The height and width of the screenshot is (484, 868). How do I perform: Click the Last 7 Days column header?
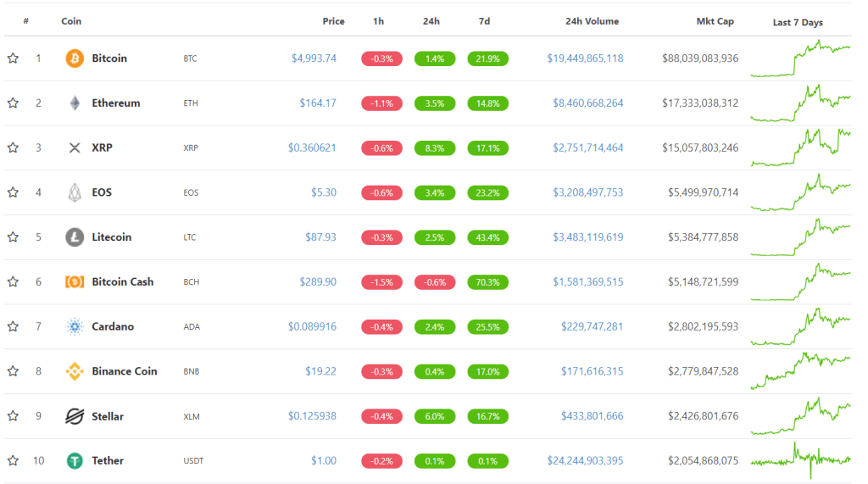click(798, 22)
